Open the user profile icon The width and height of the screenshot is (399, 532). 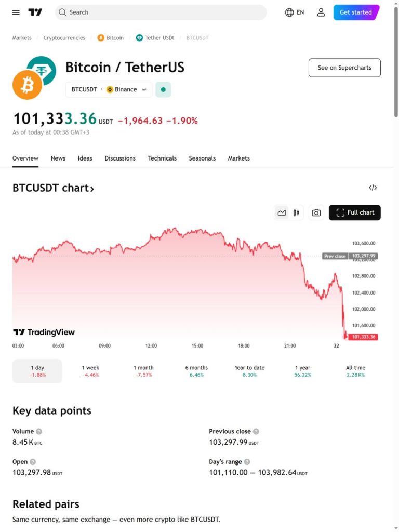click(x=321, y=12)
